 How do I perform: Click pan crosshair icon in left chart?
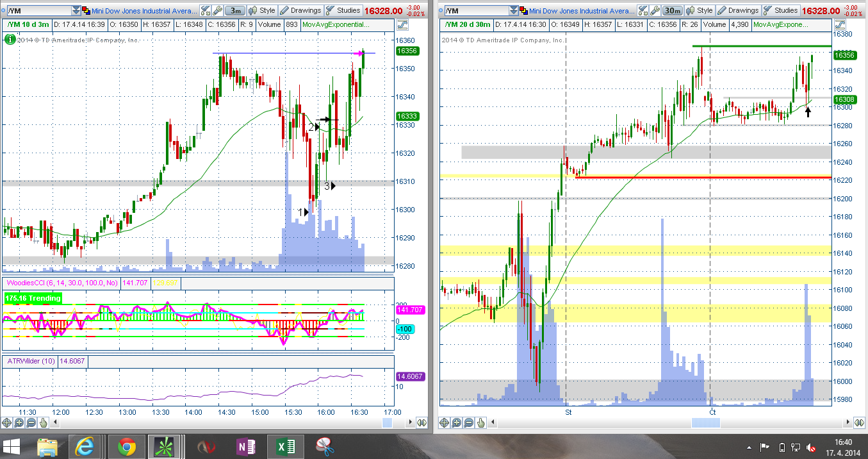coord(8,422)
